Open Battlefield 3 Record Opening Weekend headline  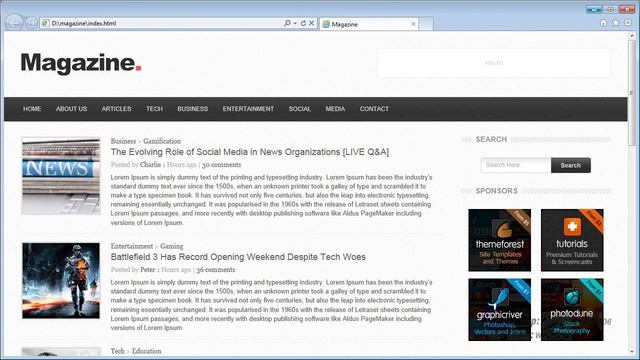pyautogui.click(x=238, y=257)
